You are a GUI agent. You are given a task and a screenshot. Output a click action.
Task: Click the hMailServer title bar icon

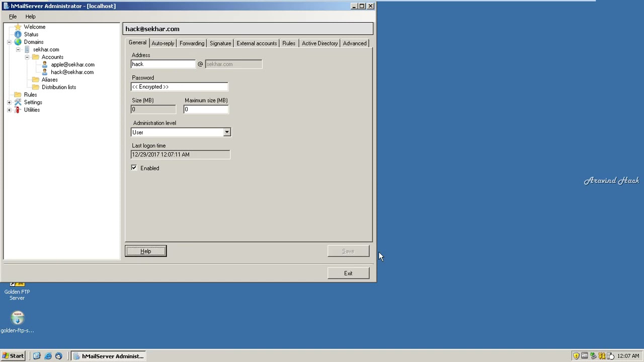6,6
